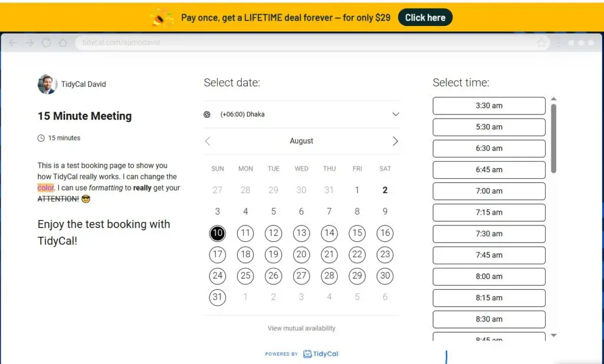Screen dimensions: 604x364
Task: Go to next month with right chevron
Action: coord(395,141)
